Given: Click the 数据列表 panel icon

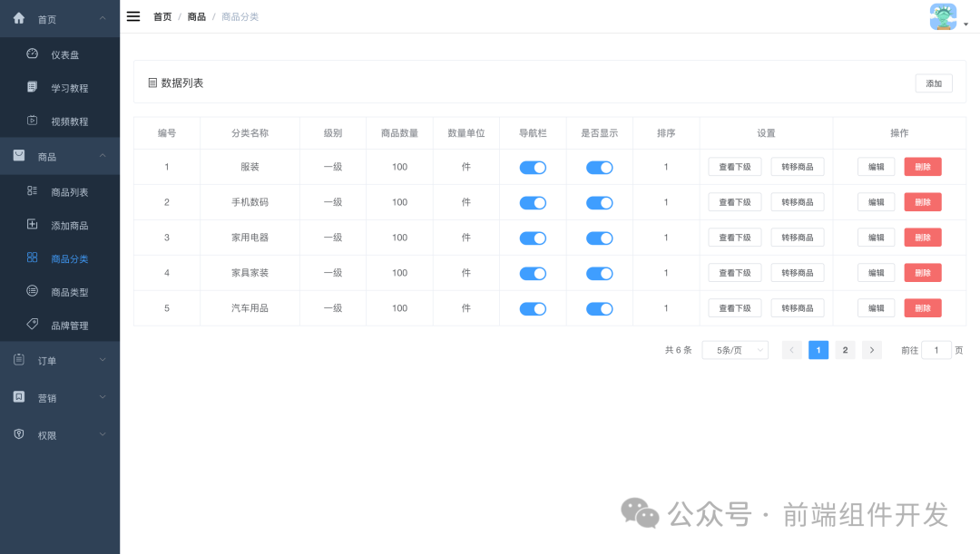Looking at the screenshot, I should [151, 82].
